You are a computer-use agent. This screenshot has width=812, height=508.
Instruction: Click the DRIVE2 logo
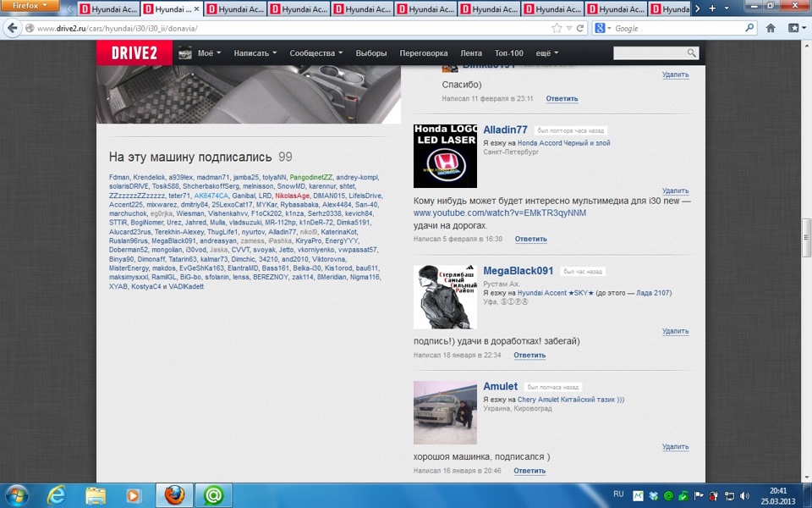point(134,52)
